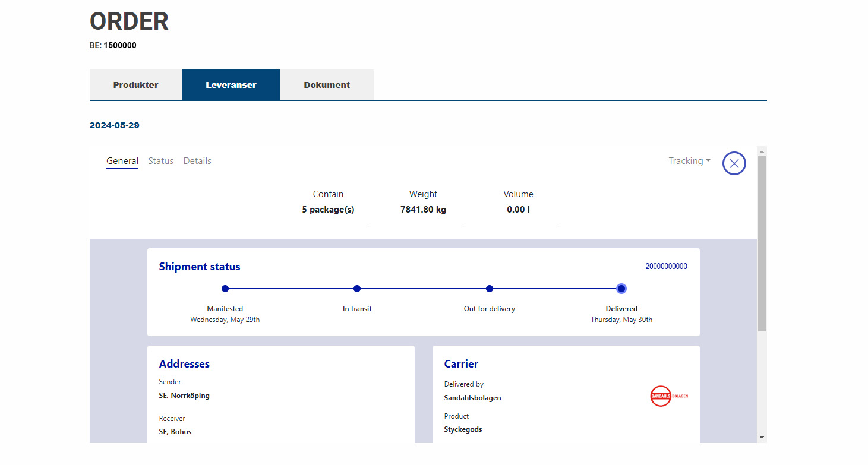This screenshot has height=465, width=868.
Task: Switch to the Status sub-tab
Action: (160, 161)
